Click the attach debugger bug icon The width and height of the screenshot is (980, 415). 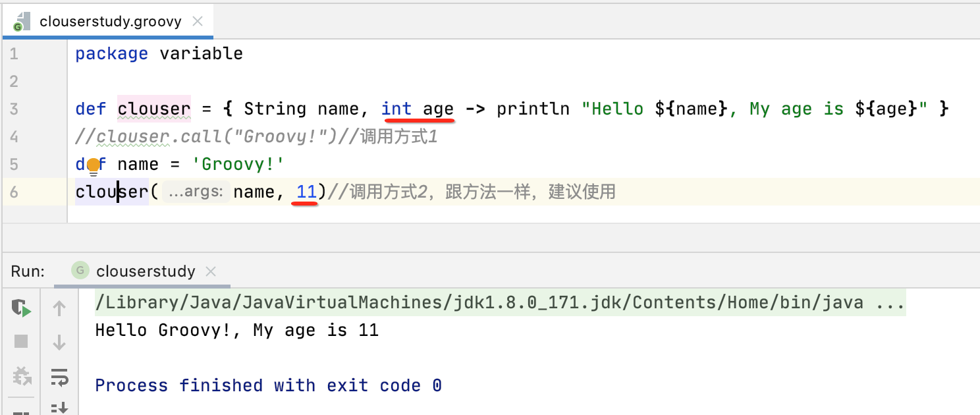click(x=21, y=376)
